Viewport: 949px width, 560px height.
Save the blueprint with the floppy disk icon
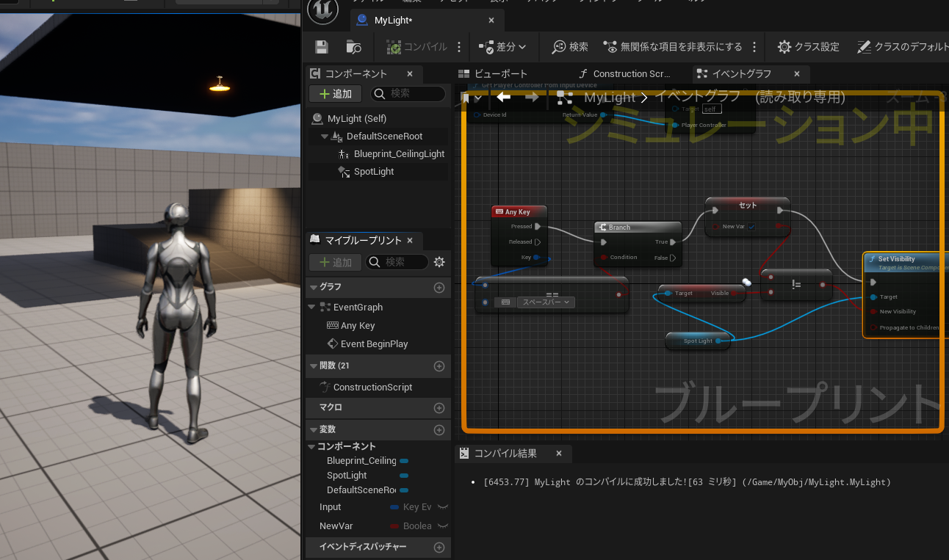(x=321, y=47)
